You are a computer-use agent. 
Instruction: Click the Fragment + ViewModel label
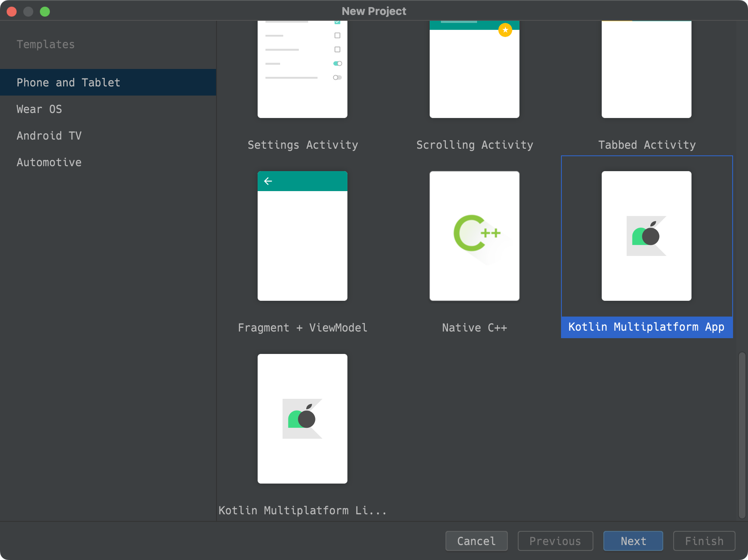pyautogui.click(x=303, y=328)
